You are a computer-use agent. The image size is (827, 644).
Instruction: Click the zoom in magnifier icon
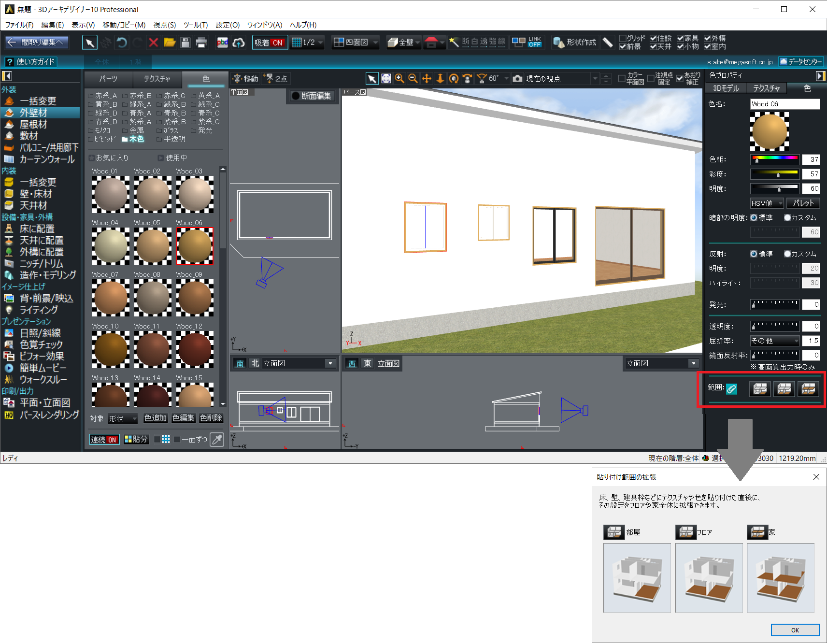(399, 78)
